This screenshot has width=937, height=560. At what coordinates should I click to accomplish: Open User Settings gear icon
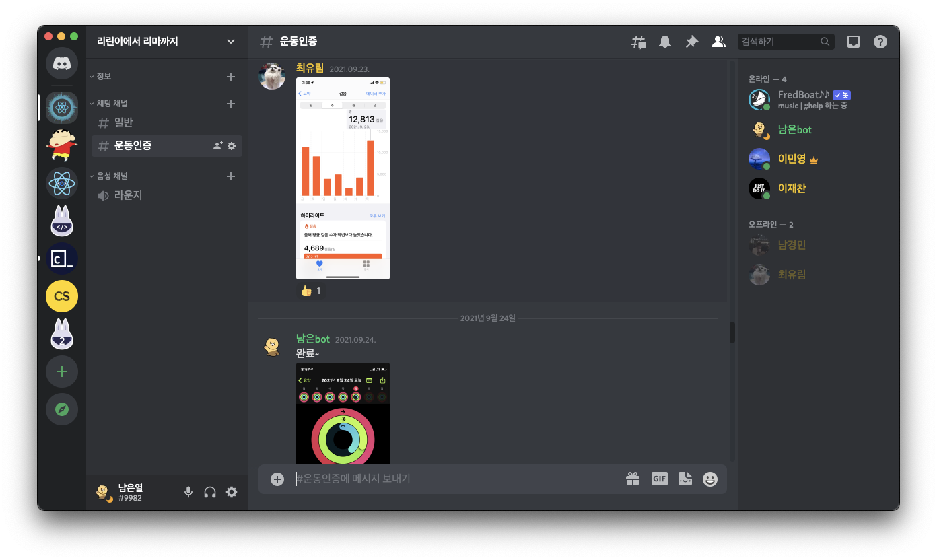pos(232,492)
